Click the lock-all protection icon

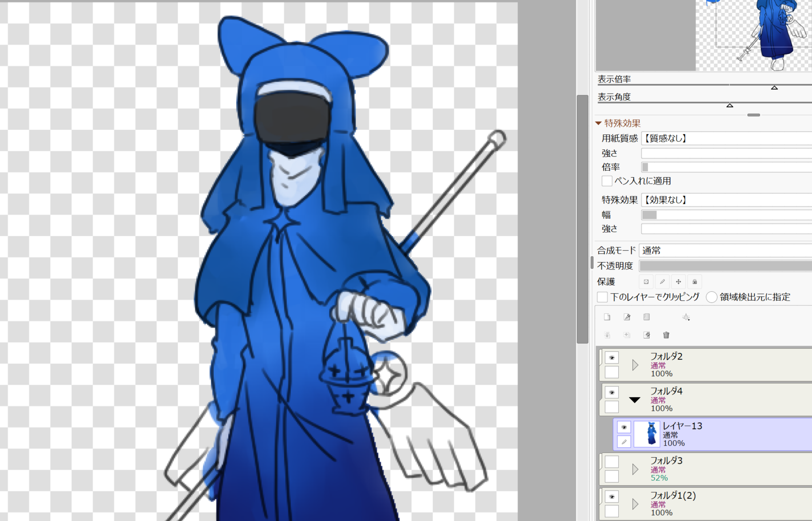pos(694,282)
